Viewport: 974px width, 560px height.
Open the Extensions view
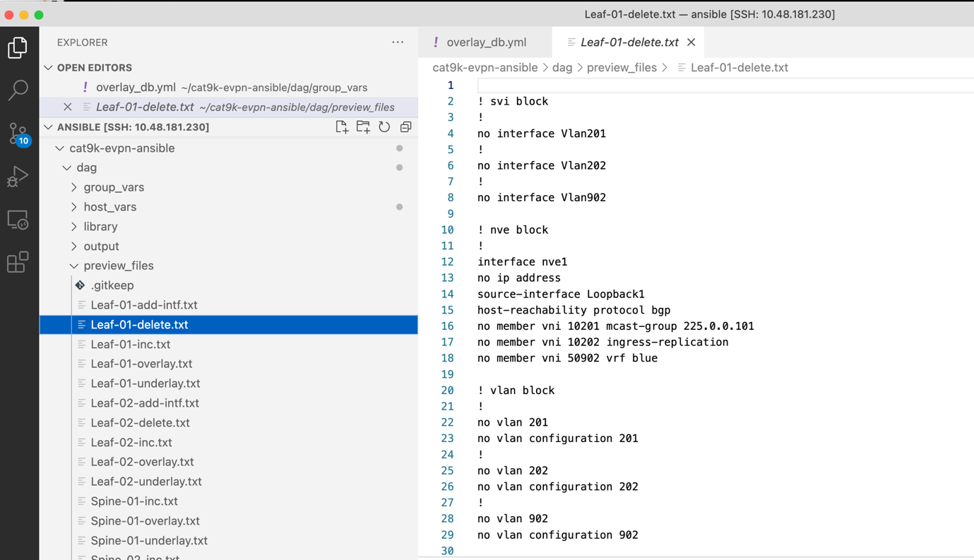18,262
